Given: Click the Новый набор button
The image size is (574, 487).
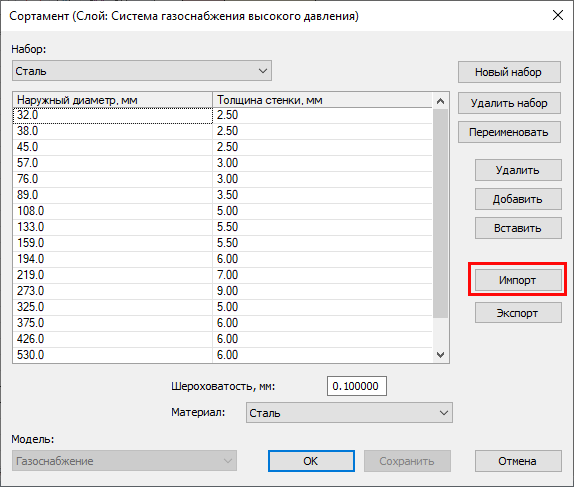Looking at the screenshot, I should 509,72.
